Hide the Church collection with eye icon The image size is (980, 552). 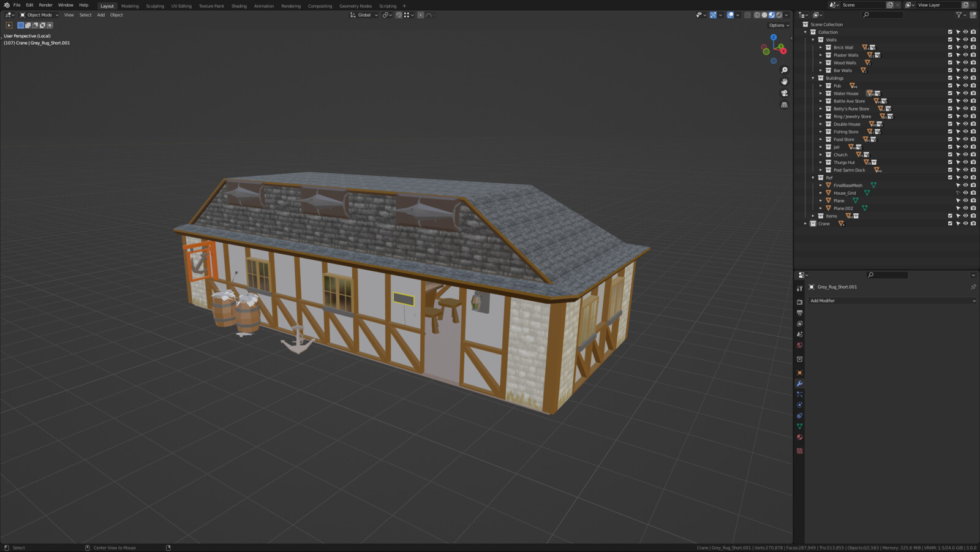click(x=966, y=154)
